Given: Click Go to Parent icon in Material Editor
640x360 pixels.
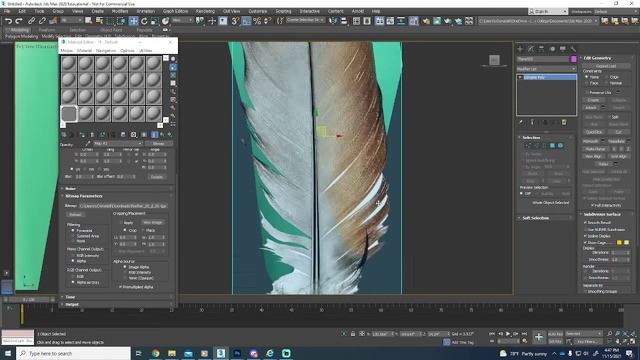Looking at the screenshot, I should point(162,135).
